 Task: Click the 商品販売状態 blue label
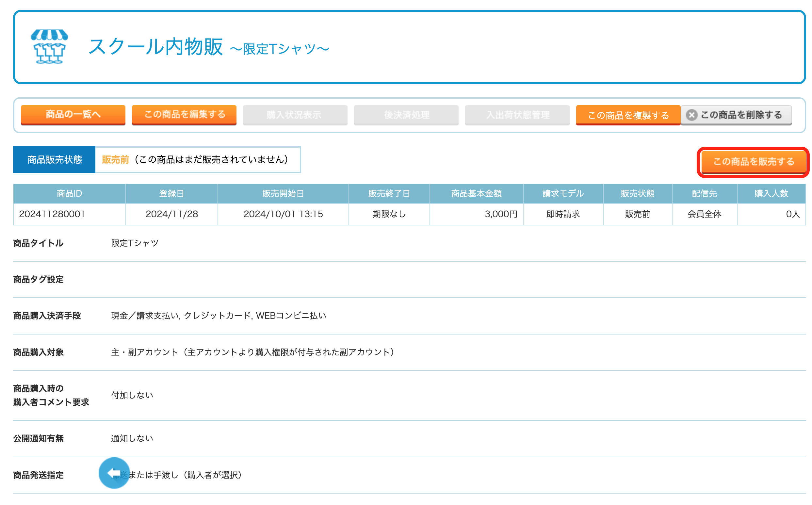pos(55,160)
